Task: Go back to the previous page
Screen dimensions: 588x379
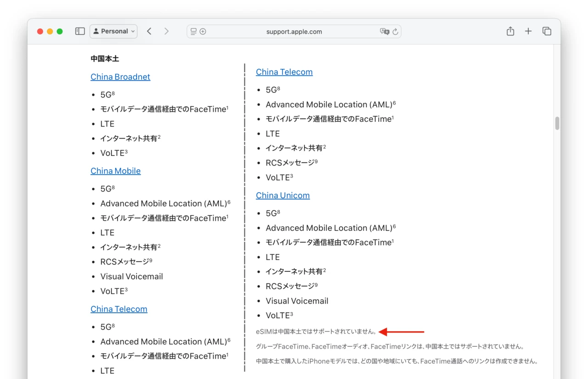Action: 149,31
